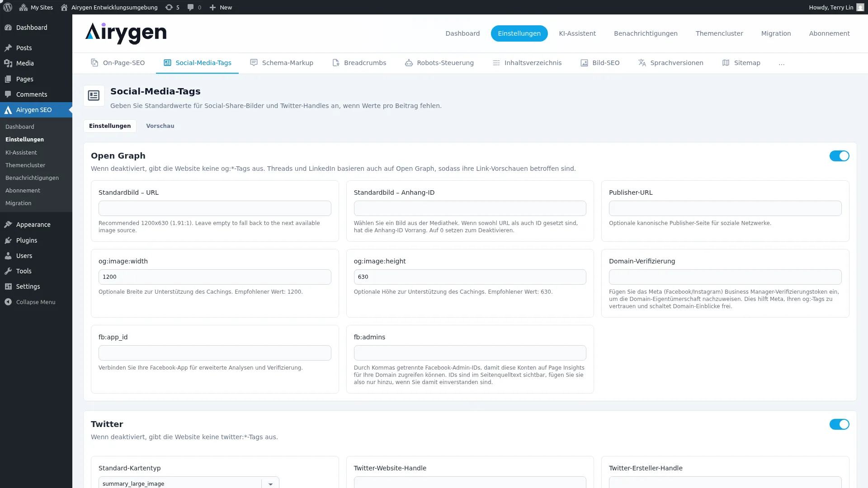
Task: Select the Einstellungen sub-tab
Action: click(x=110, y=126)
